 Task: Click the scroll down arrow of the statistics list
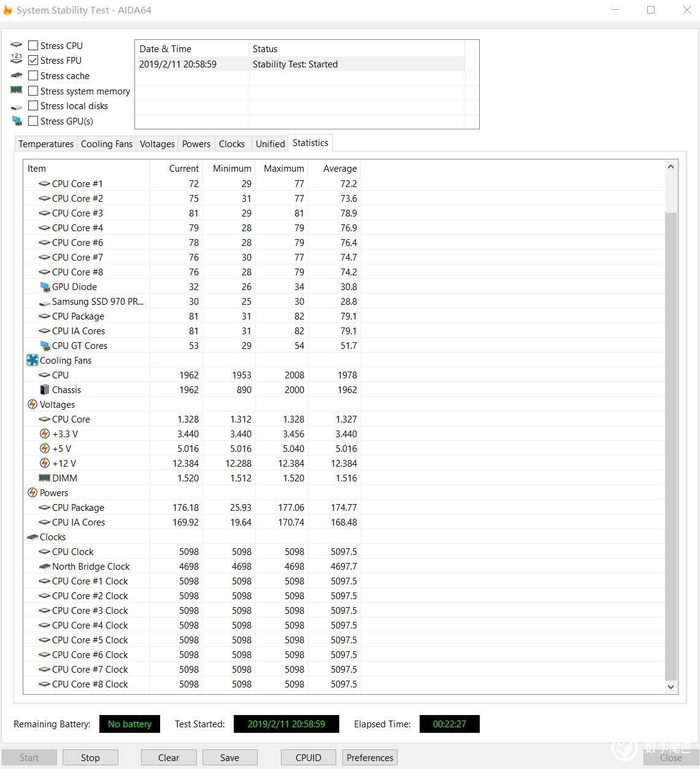[x=671, y=687]
